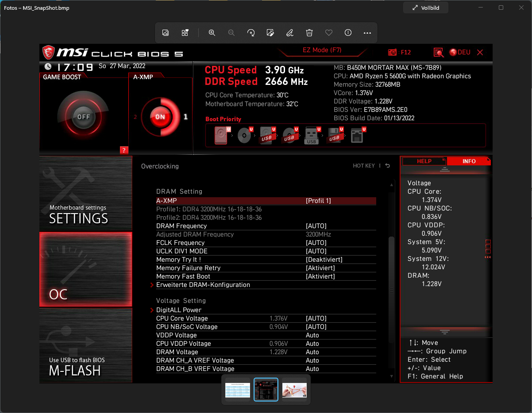Select the HELP tab
The image size is (532, 413).
pyautogui.click(x=424, y=161)
